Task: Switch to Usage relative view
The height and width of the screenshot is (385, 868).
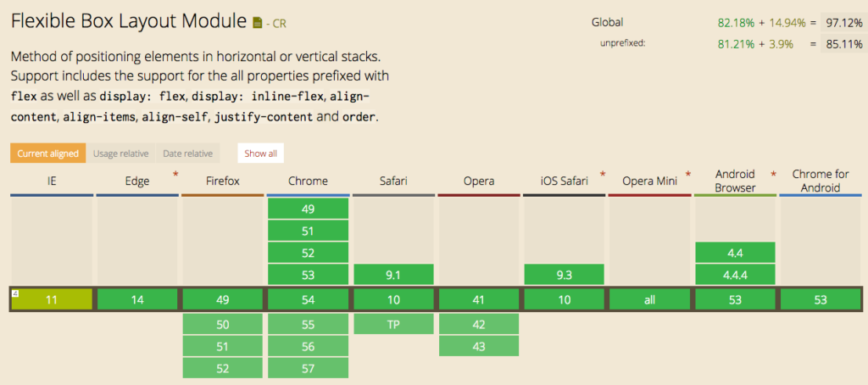Action: click(120, 153)
